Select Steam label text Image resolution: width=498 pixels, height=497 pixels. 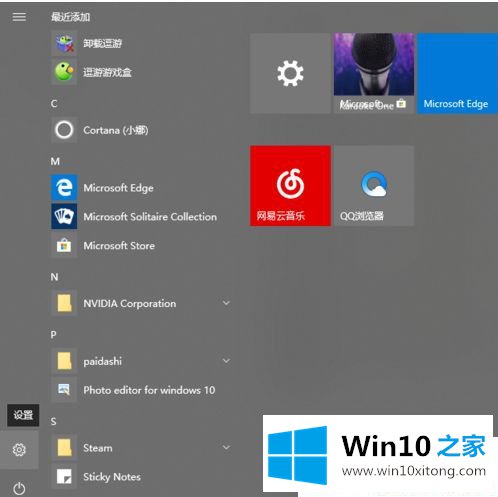pos(98,448)
